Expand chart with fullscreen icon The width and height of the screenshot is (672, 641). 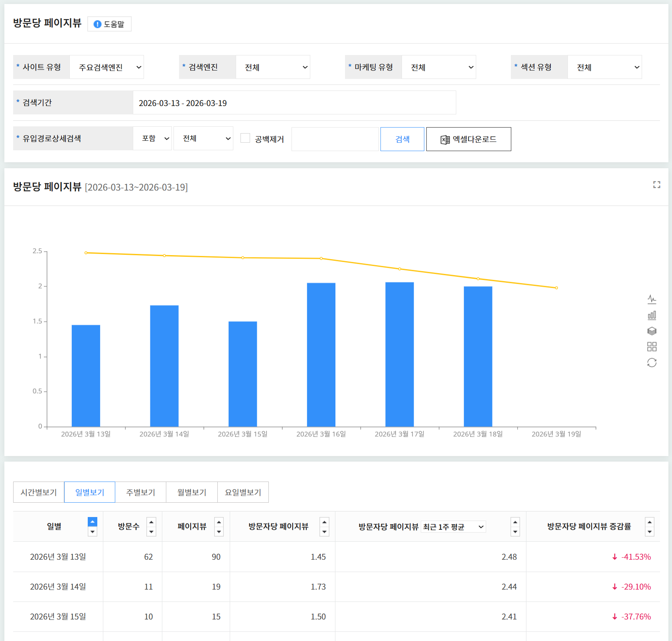click(656, 185)
